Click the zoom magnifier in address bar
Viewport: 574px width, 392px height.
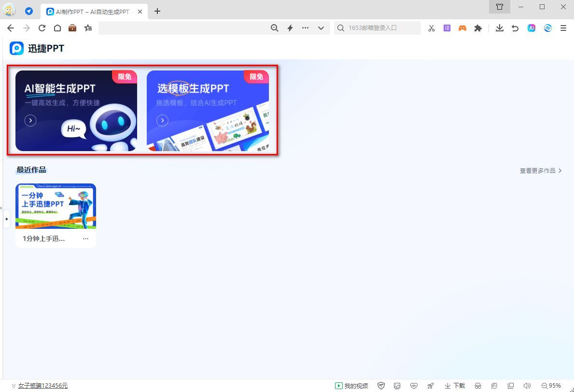coord(275,28)
